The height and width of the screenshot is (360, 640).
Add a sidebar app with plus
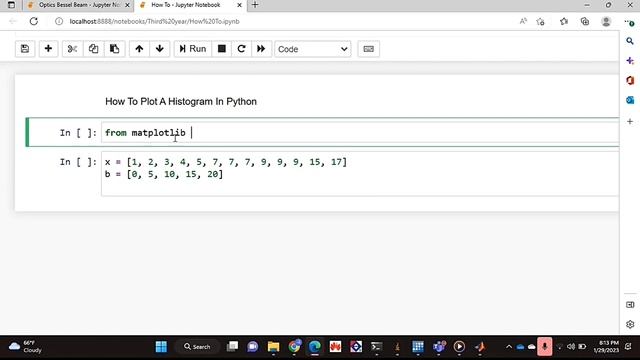point(630,121)
